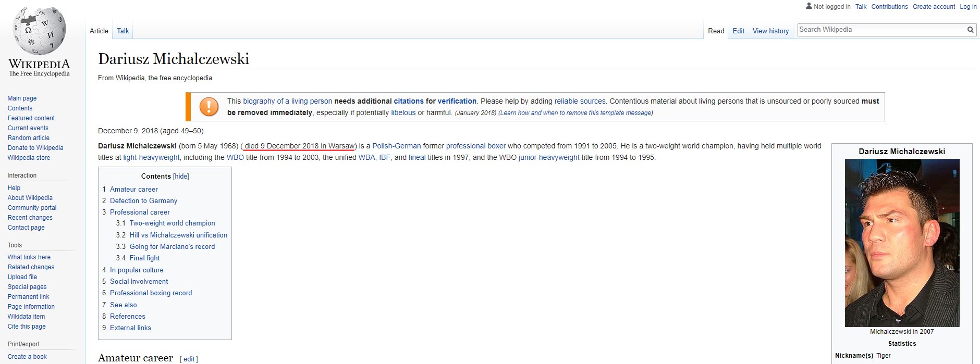Go to the Main page
980x364 pixels.
coord(22,98)
